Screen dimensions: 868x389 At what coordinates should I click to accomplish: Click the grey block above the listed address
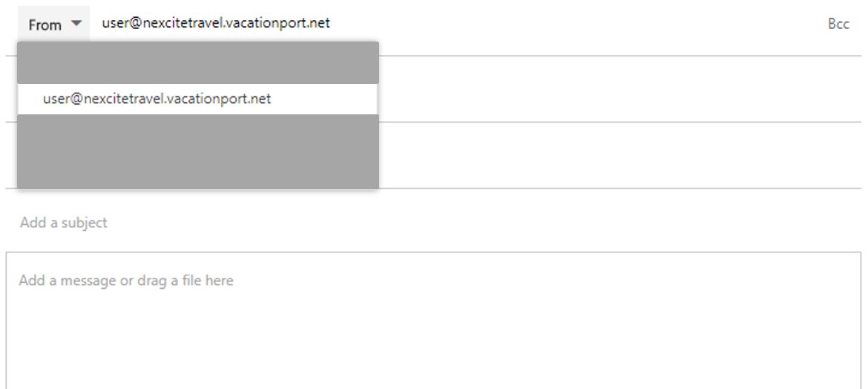(x=197, y=62)
